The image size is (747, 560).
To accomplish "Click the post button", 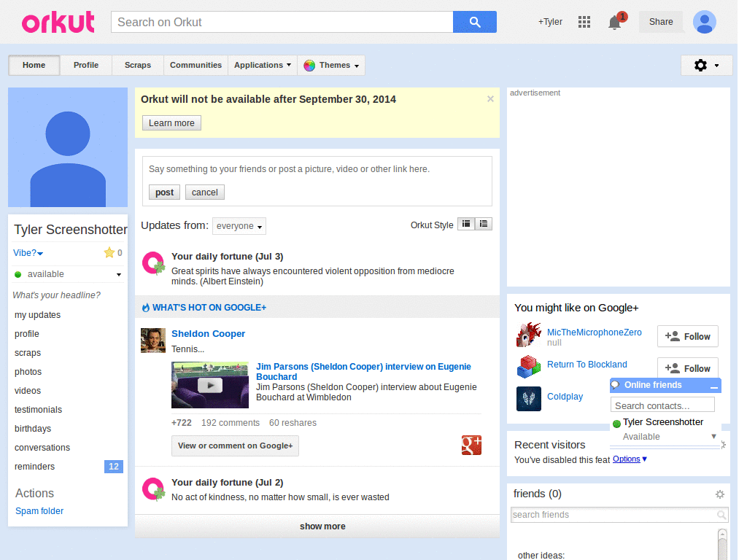I will click(x=164, y=192).
